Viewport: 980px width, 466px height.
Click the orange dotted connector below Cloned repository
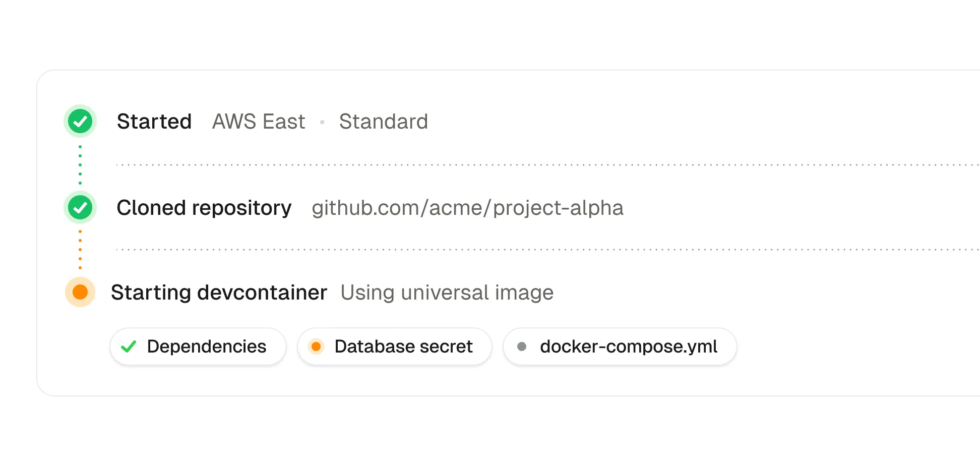80,250
